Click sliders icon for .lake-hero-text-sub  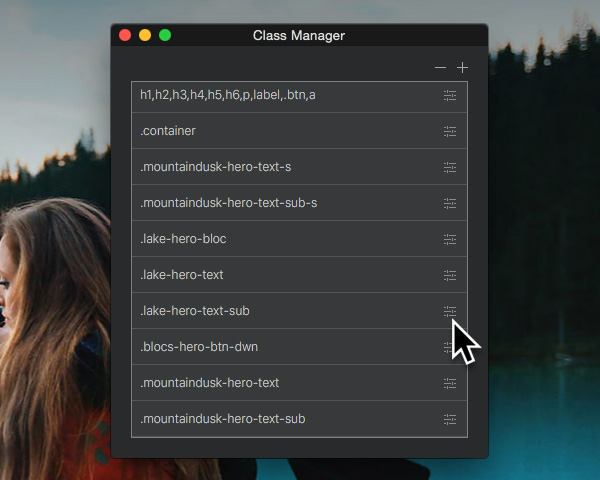click(x=450, y=312)
